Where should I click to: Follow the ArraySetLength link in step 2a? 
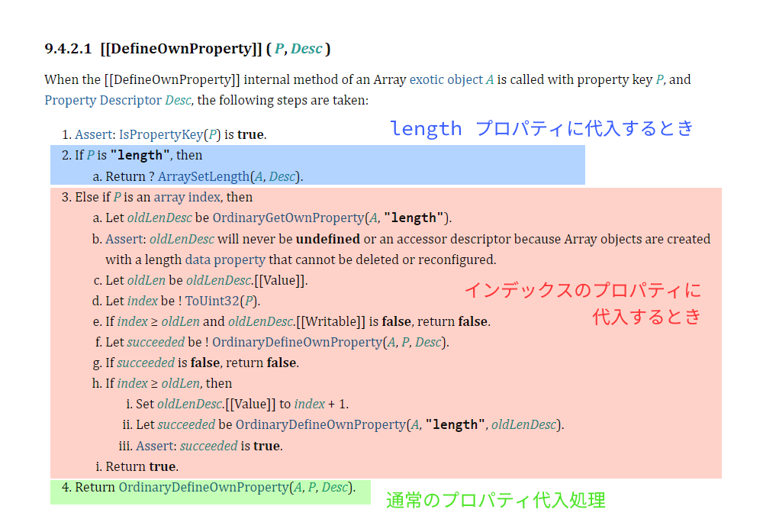[204, 176]
